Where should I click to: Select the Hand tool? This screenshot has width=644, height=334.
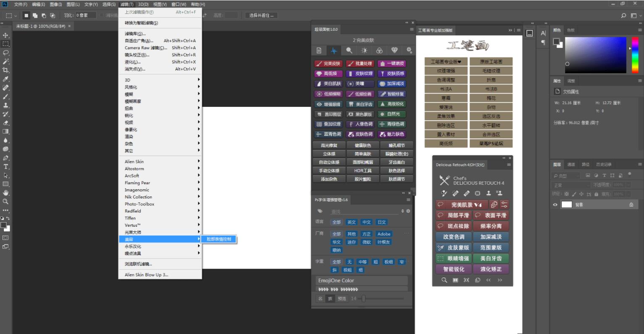click(x=6, y=193)
